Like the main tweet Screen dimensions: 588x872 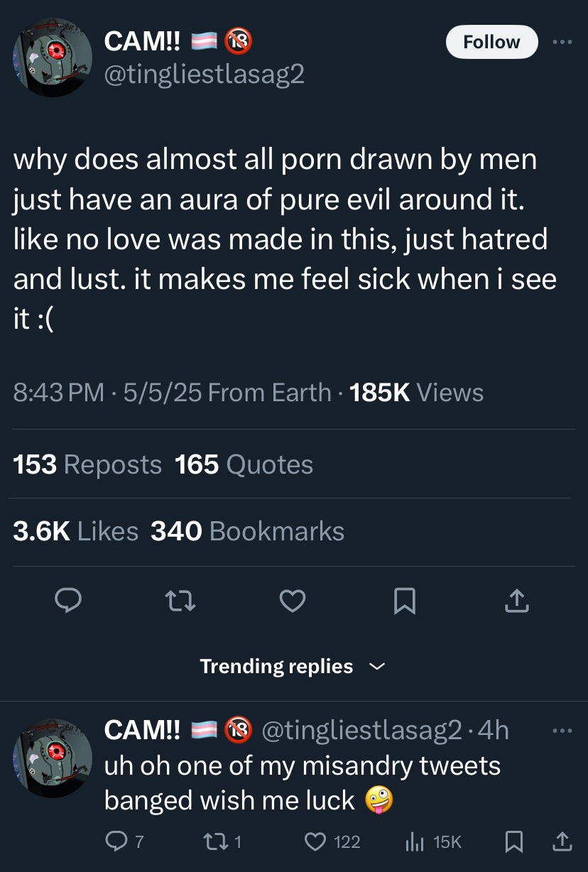[292, 602]
